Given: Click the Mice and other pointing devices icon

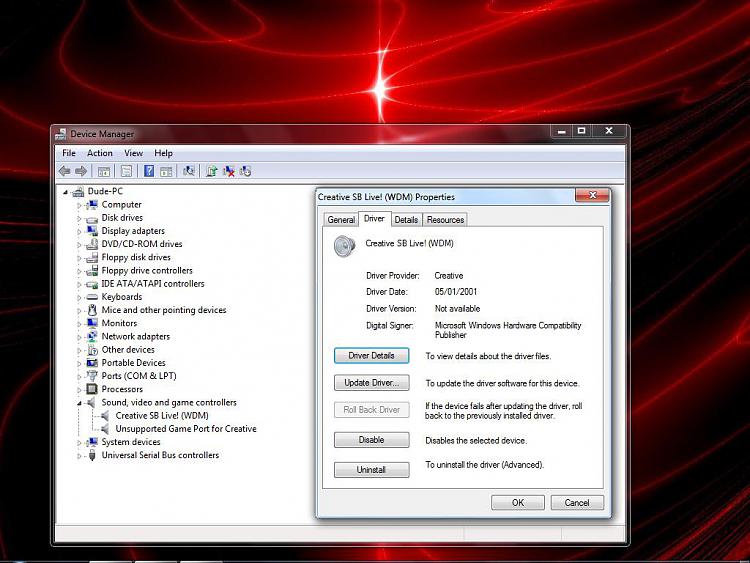Looking at the screenshot, I should click(92, 310).
